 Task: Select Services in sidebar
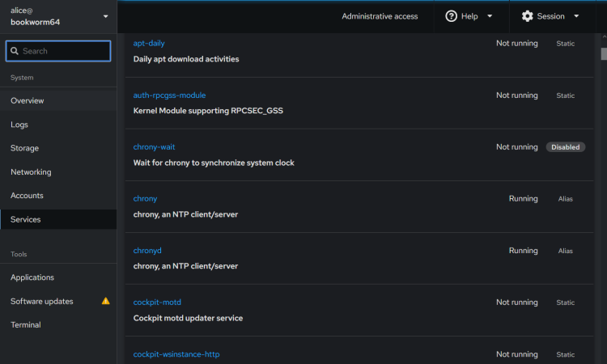point(58,219)
